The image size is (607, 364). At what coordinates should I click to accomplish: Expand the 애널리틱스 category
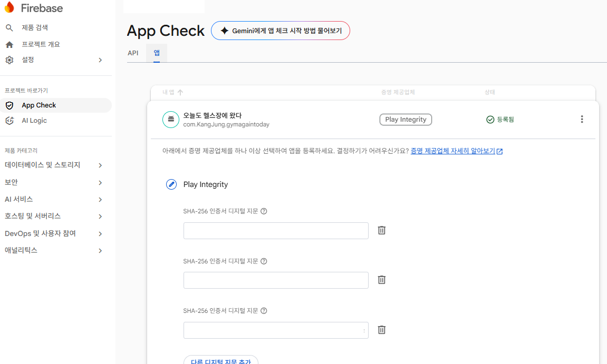pyautogui.click(x=100, y=251)
